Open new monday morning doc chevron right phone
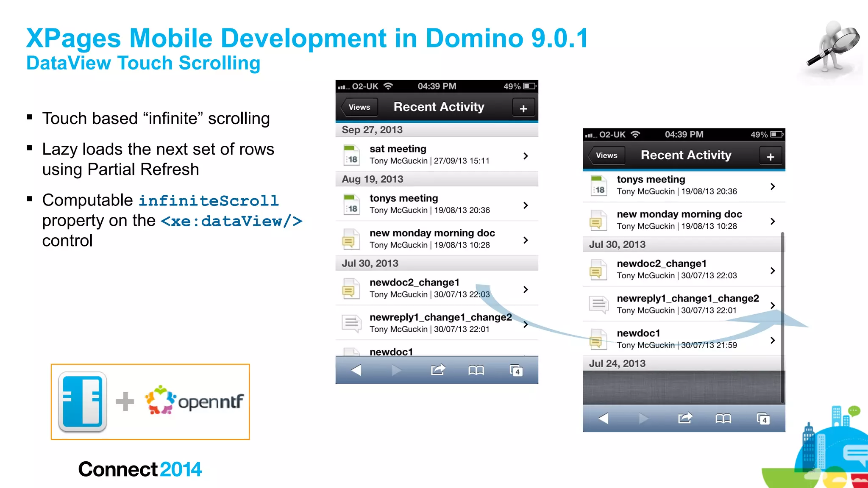 [x=773, y=221]
